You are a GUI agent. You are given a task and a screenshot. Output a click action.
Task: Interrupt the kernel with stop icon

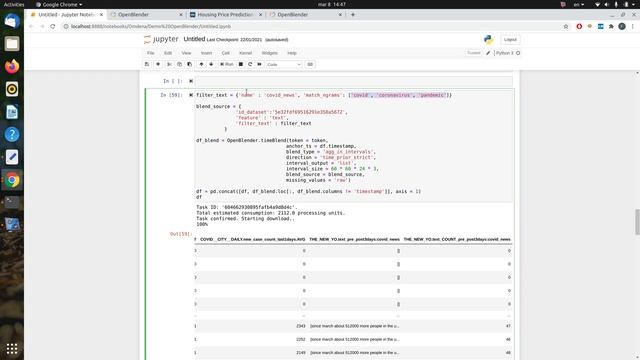241,64
